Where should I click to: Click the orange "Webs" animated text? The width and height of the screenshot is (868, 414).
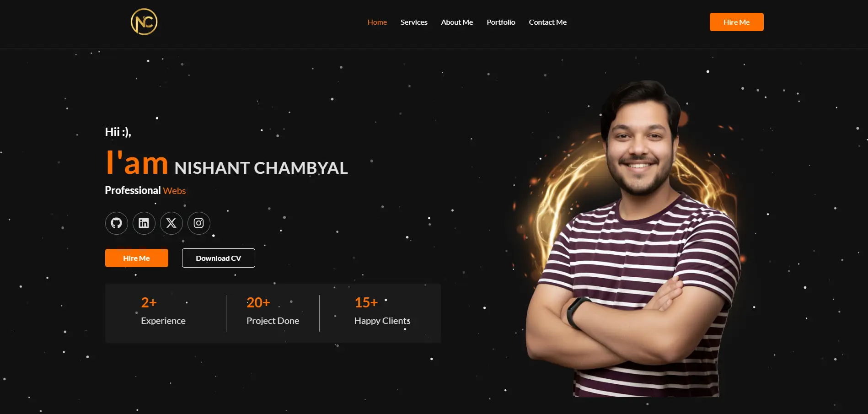(174, 191)
